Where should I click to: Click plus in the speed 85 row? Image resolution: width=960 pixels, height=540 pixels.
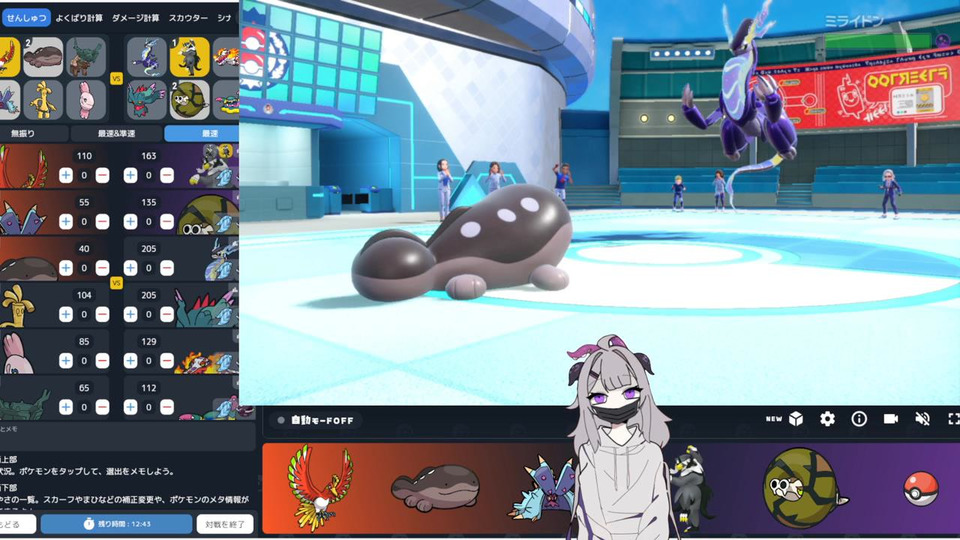click(66, 361)
